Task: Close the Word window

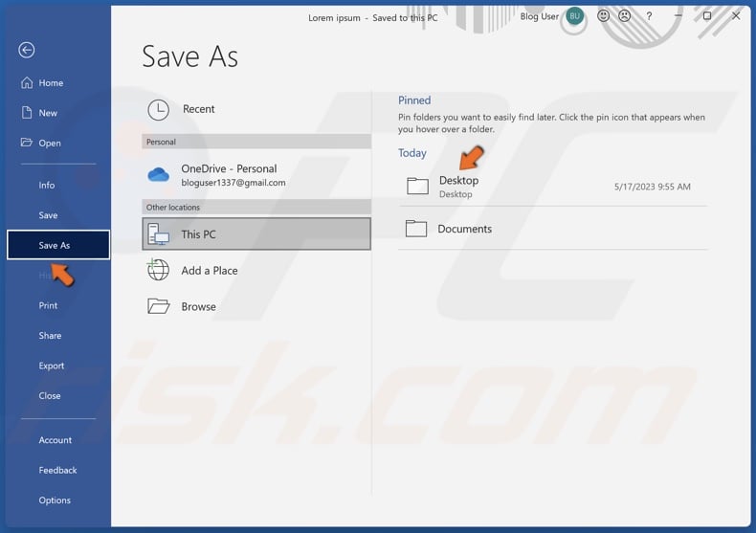Action: (x=736, y=16)
